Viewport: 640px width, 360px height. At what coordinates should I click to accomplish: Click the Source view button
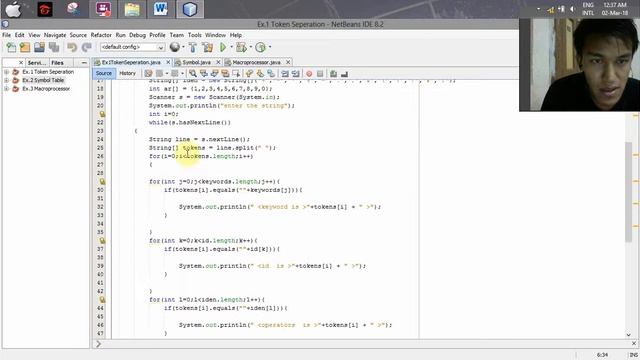104,73
